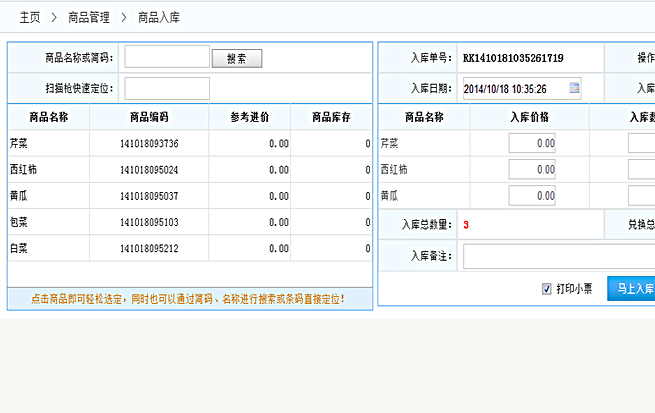
Task: Open the calendar picker for 入库日期
Action: click(574, 88)
